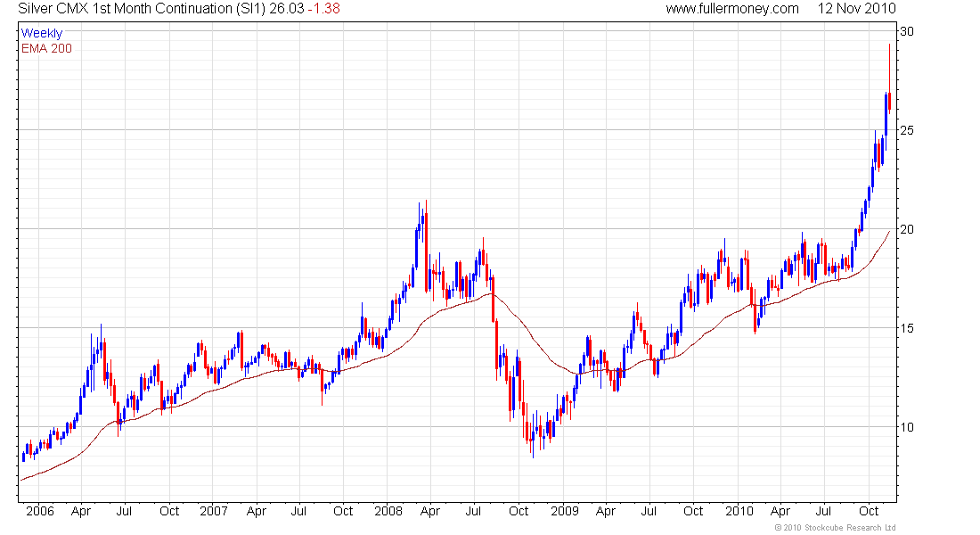Click the November 2010 spike candle near 29

889,78
